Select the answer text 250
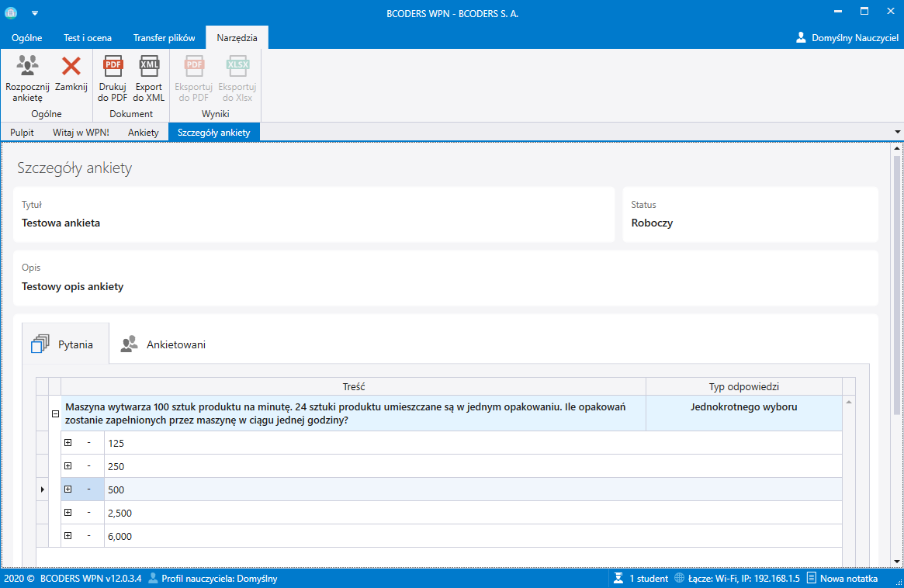Viewport: 904px width, 588px height. (116, 466)
